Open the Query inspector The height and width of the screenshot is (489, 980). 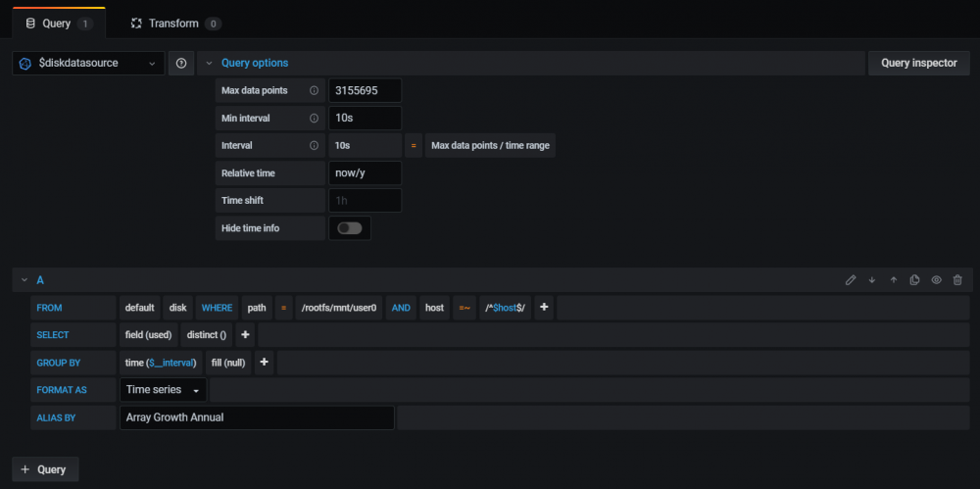[919, 63]
